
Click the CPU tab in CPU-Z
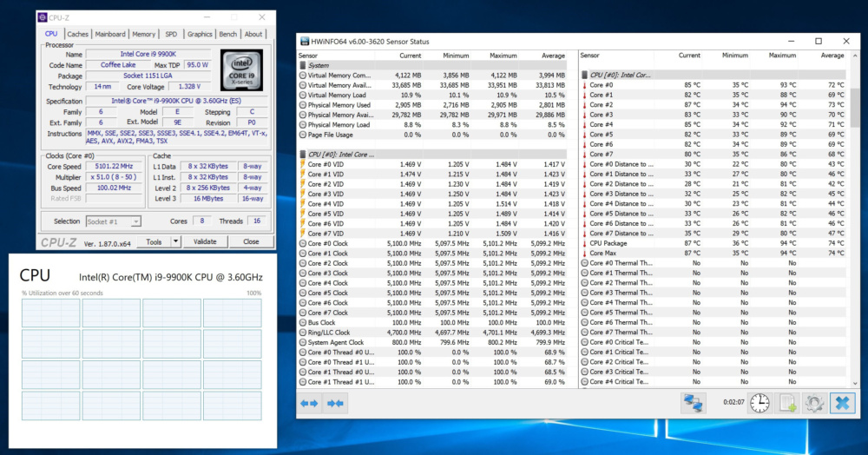pyautogui.click(x=51, y=34)
